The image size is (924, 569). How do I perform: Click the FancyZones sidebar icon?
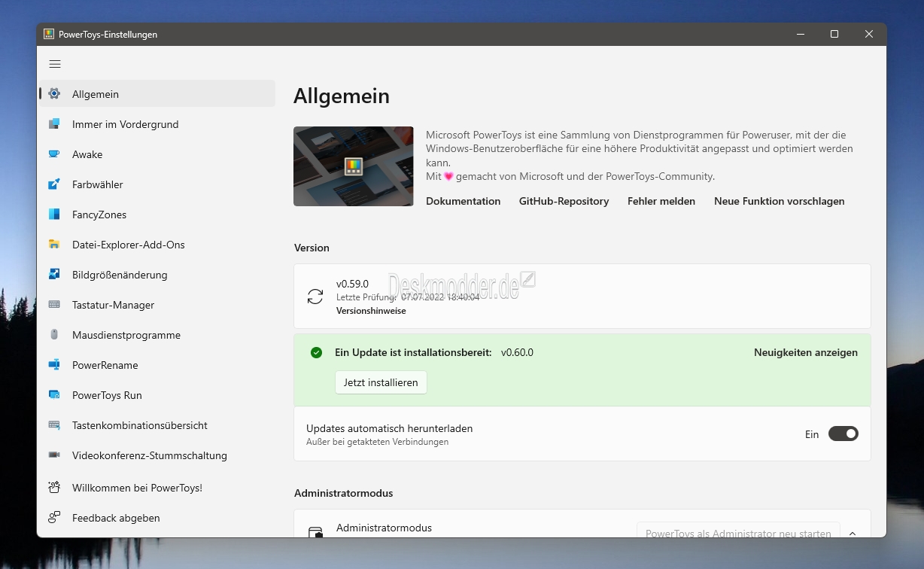click(x=54, y=215)
